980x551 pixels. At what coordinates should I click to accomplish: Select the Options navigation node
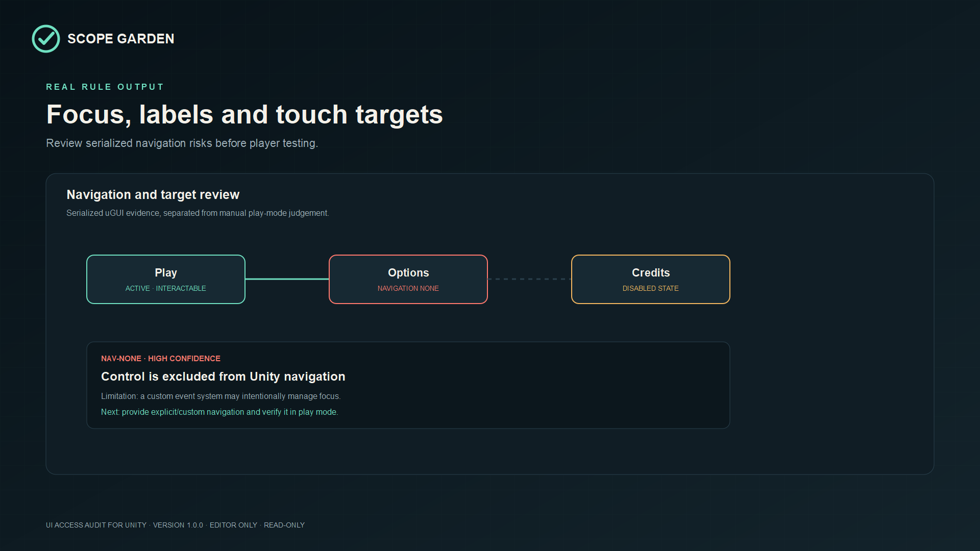pyautogui.click(x=408, y=280)
